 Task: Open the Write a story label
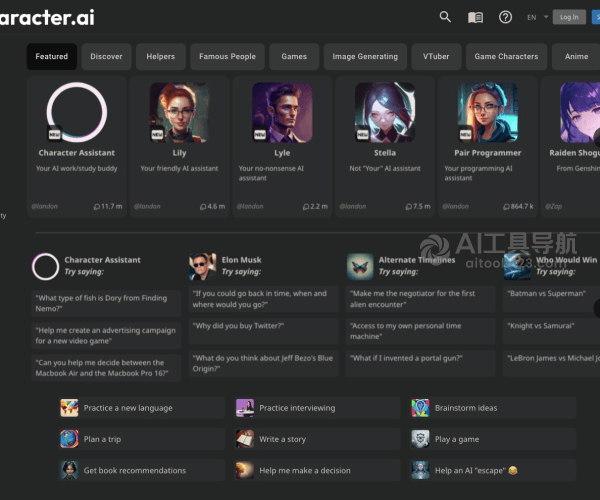pyautogui.click(x=283, y=440)
